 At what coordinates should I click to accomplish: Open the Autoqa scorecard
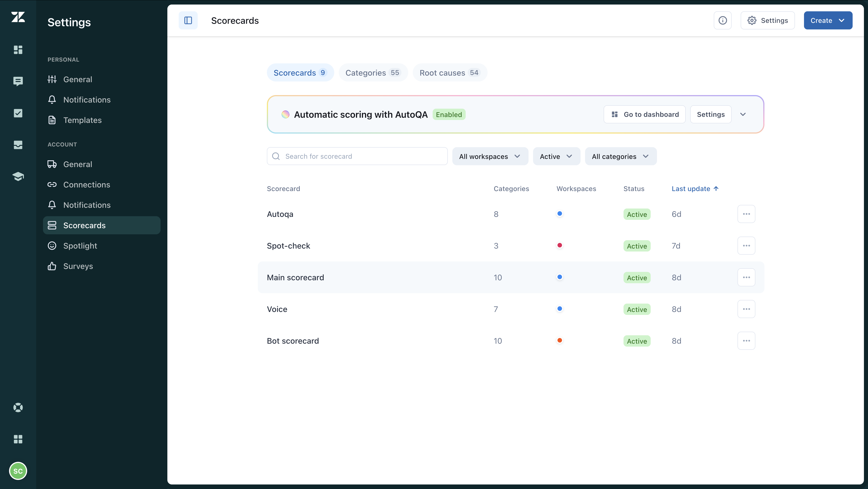coord(280,214)
